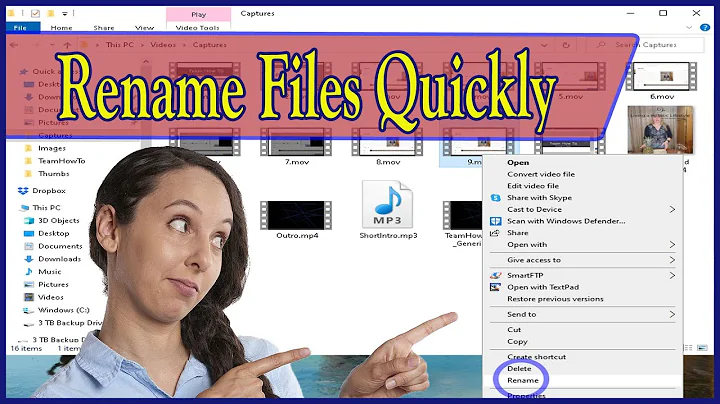Open address bar history dropdown
Screen dimensions: 720x404
pyautogui.click(x=544, y=45)
